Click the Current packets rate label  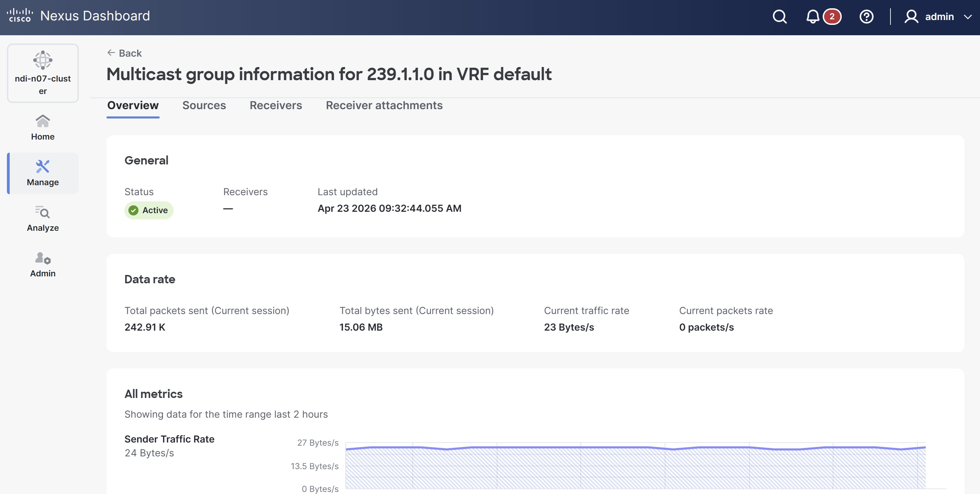[726, 311]
